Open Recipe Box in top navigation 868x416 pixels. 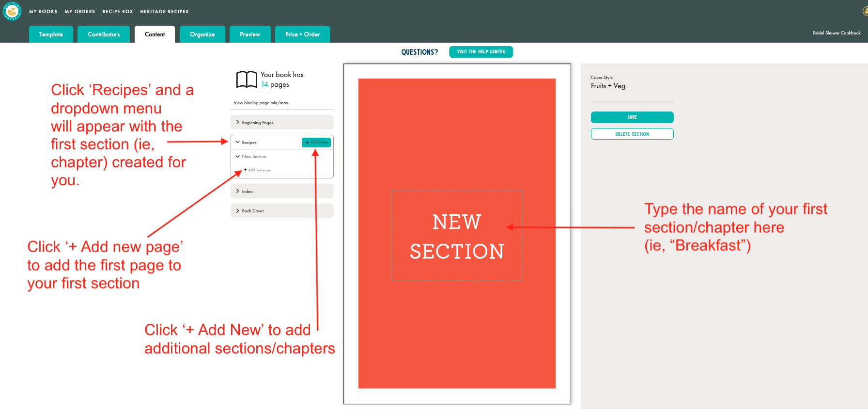pos(118,12)
